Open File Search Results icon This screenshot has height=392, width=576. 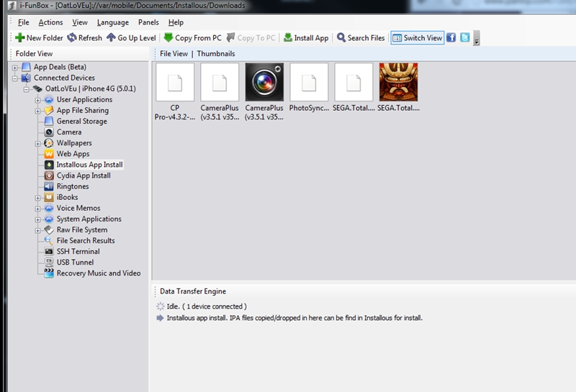pyautogui.click(x=49, y=240)
